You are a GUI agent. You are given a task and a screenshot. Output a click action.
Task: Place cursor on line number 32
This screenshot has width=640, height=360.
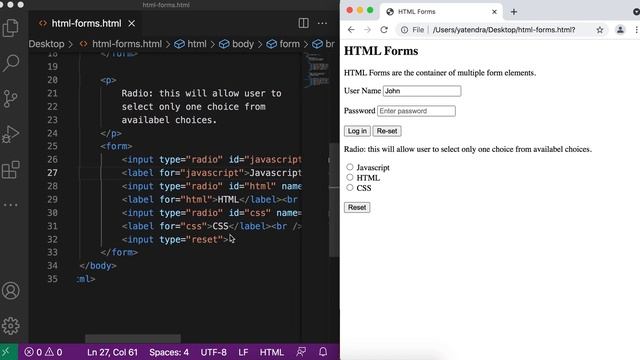click(52, 240)
